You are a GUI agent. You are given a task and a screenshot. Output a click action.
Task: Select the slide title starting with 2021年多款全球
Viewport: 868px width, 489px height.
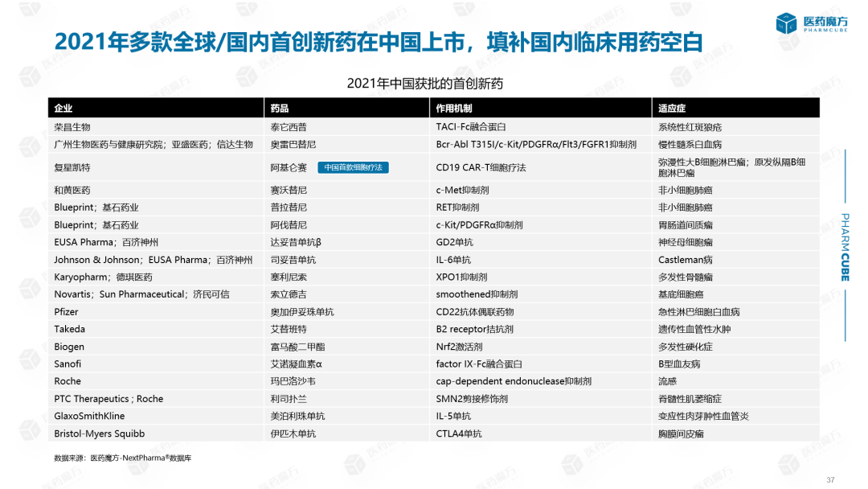pos(379,42)
